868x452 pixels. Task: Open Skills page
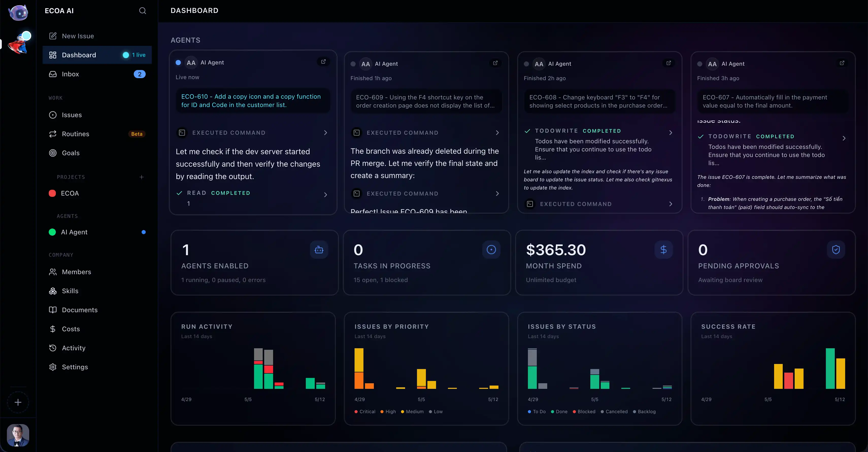coord(97,291)
